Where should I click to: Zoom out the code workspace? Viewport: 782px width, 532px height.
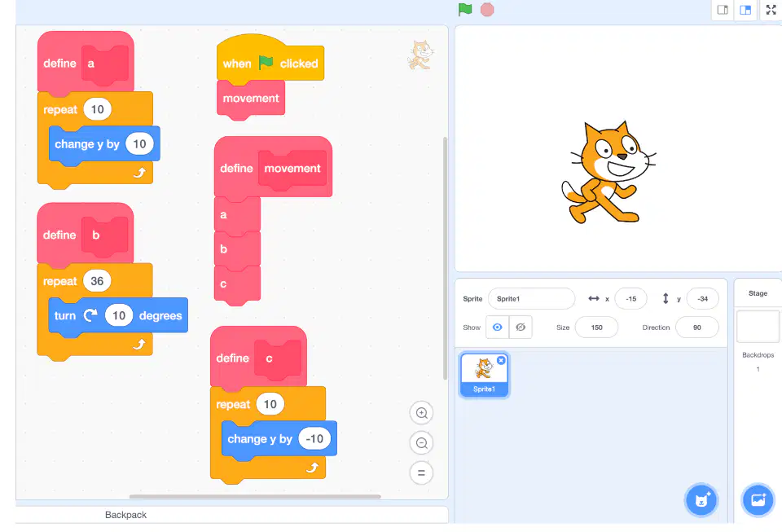point(421,442)
